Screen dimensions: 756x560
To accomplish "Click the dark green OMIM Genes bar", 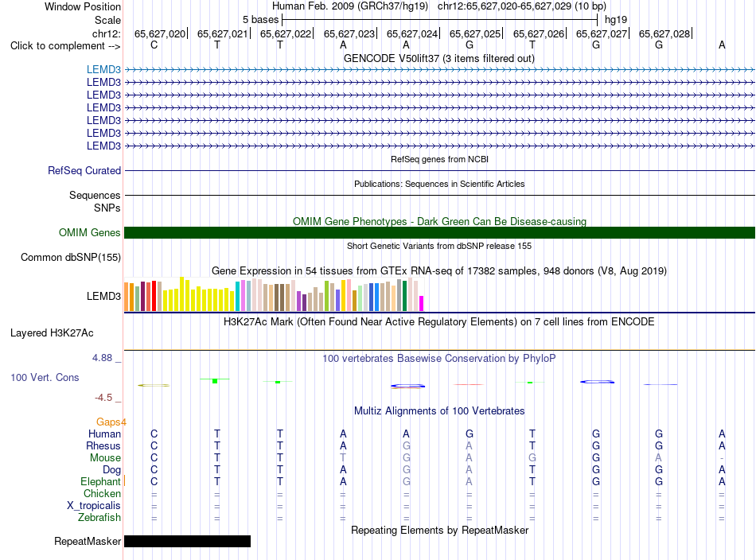I will (439, 233).
